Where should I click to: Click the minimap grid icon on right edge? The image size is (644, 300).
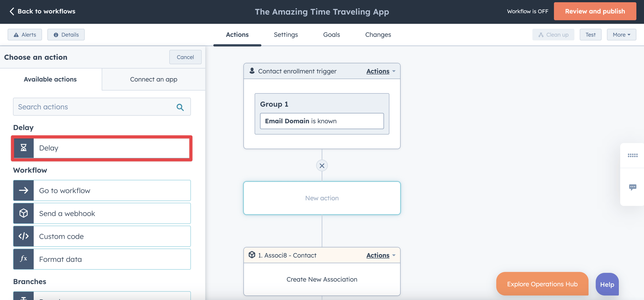pyautogui.click(x=633, y=155)
